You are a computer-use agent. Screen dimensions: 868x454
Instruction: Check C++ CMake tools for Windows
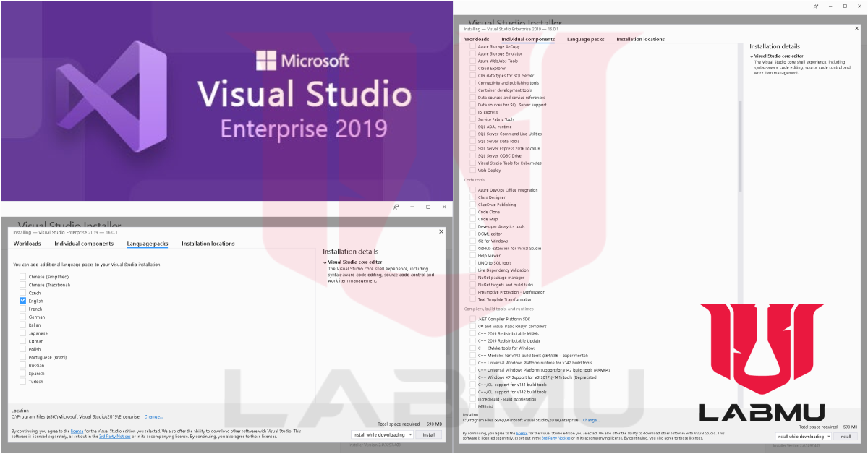[x=471, y=348]
